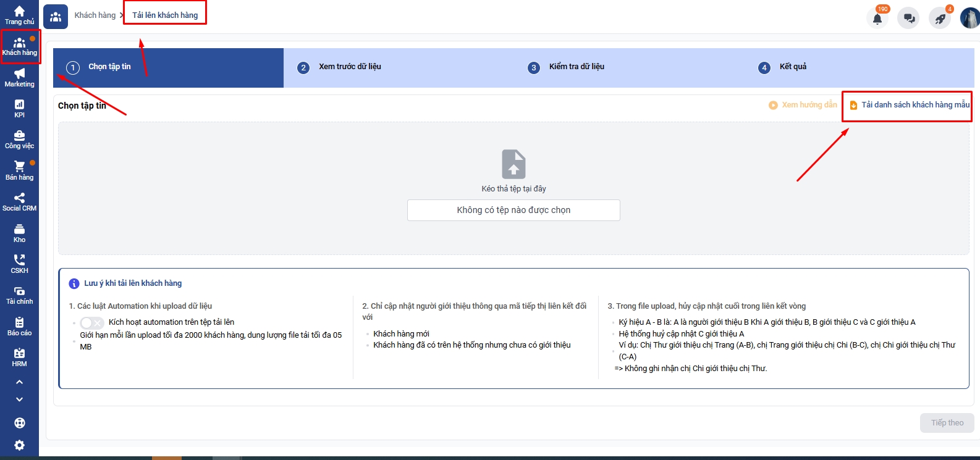The height and width of the screenshot is (460, 980).
Task: Open Khách hàng sidebar section
Action: click(x=19, y=46)
